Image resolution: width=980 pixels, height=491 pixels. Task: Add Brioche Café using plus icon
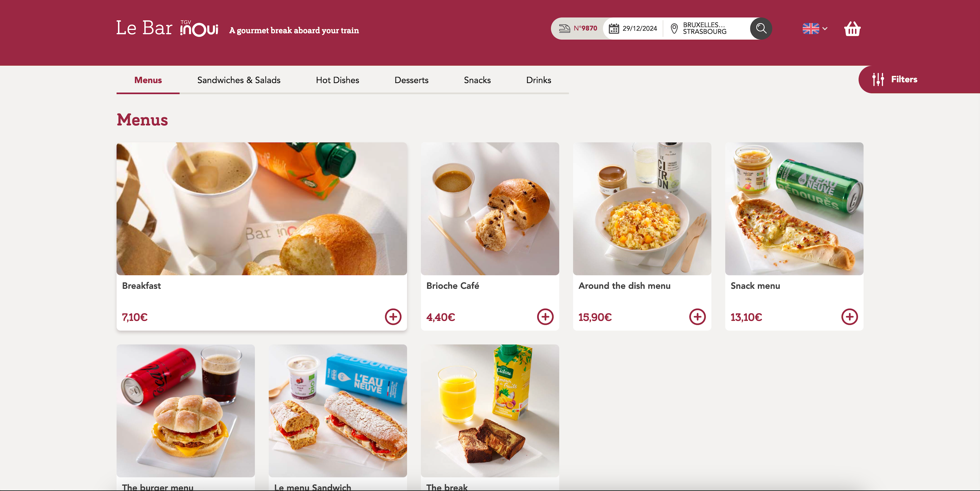point(545,317)
